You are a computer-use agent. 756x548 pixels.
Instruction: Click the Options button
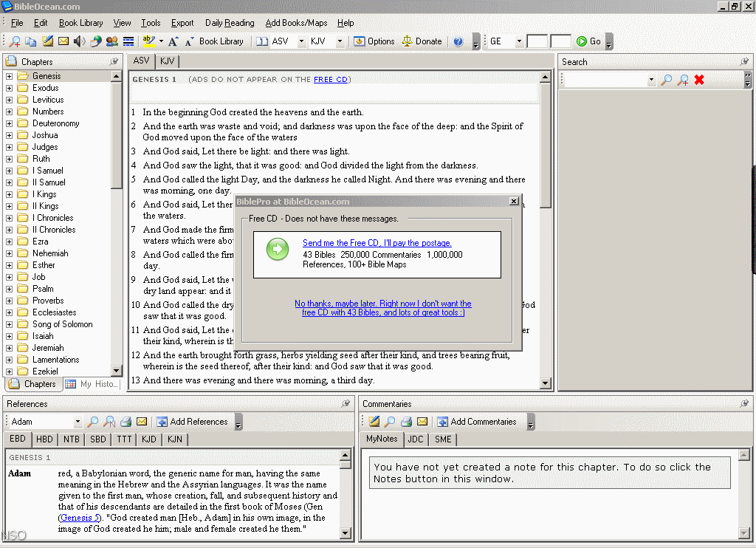pyautogui.click(x=374, y=41)
